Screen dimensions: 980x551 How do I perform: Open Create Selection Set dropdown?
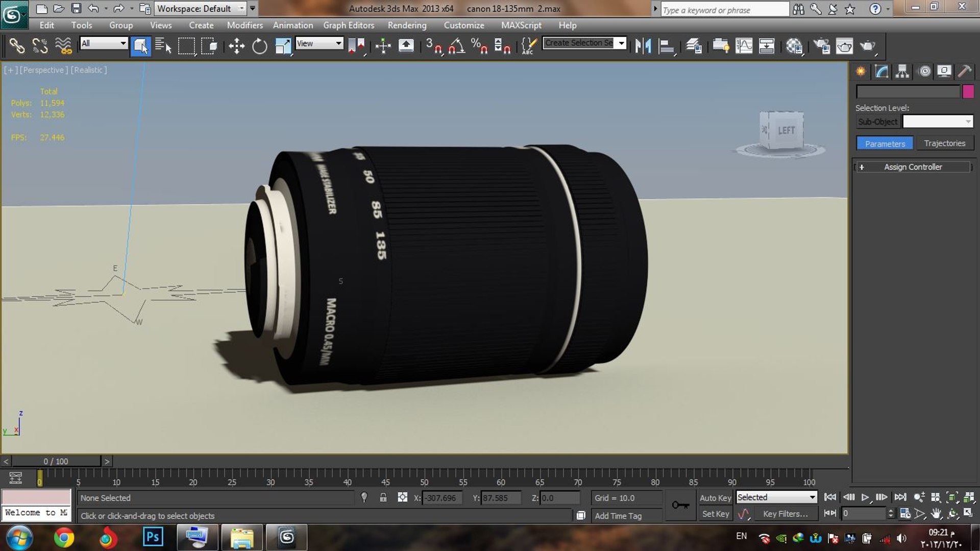621,43
